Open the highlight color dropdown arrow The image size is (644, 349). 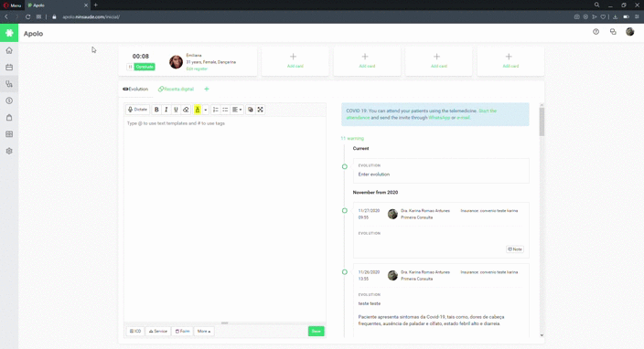click(205, 110)
